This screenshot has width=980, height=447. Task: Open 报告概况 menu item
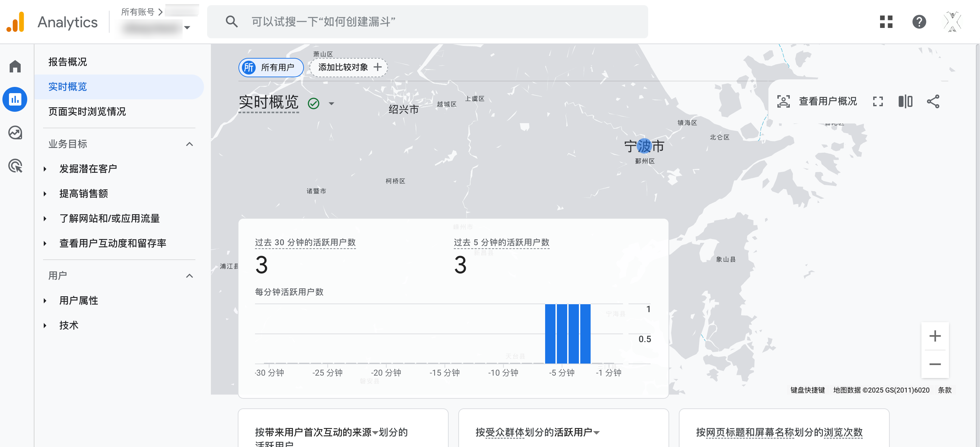pos(67,62)
